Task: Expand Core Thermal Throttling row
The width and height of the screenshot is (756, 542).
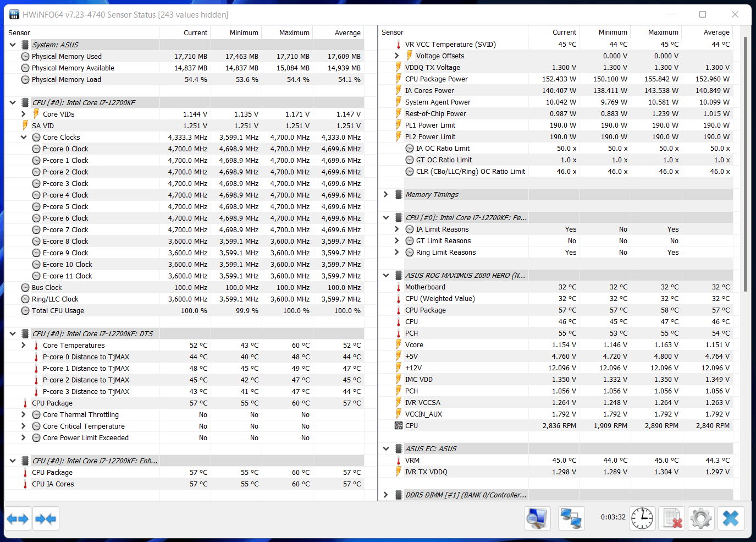Action: point(24,415)
